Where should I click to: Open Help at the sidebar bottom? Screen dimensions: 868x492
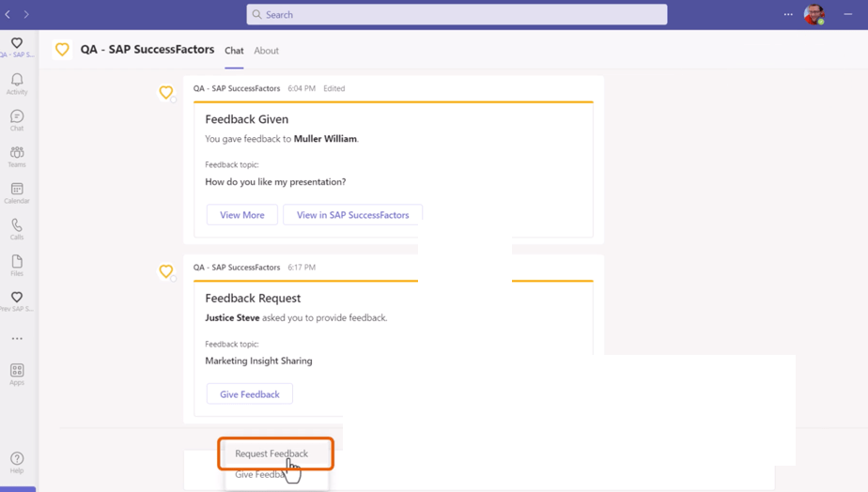(x=17, y=462)
